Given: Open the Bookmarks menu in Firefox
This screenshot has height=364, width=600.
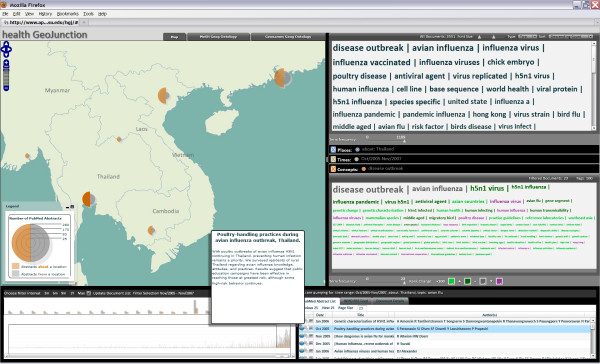Looking at the screenshot, I should point(68,14).
